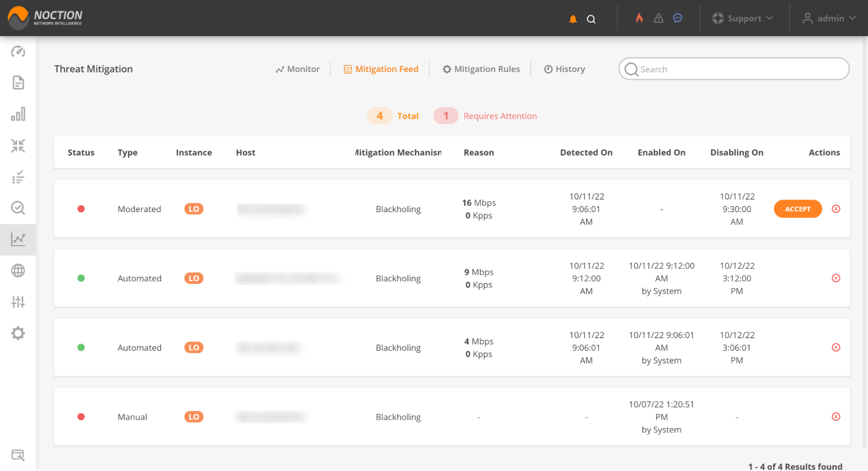The height and width of the screenshot is (471, 868).
Task: Click the search magnifier icon in topbar
Action: [x=591, y=18]
